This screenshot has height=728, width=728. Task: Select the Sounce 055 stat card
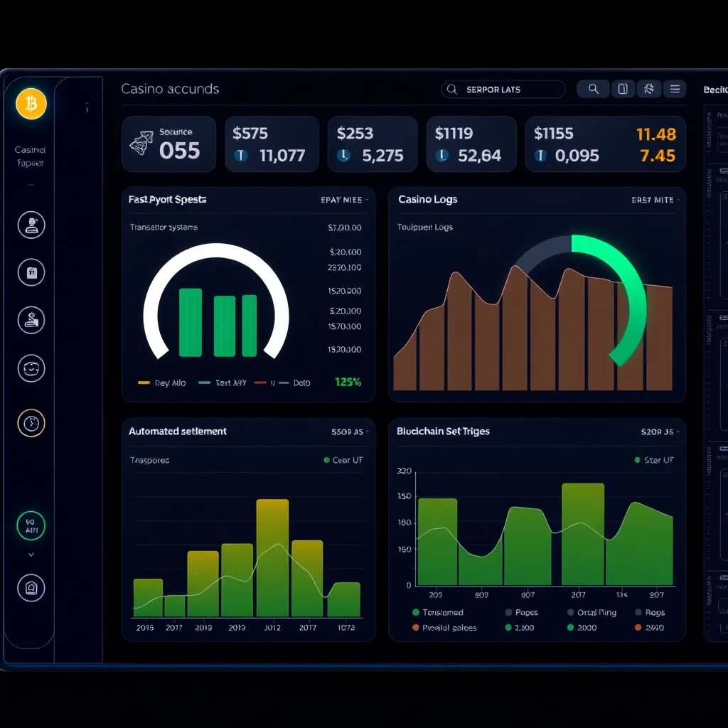coord(168,144)
